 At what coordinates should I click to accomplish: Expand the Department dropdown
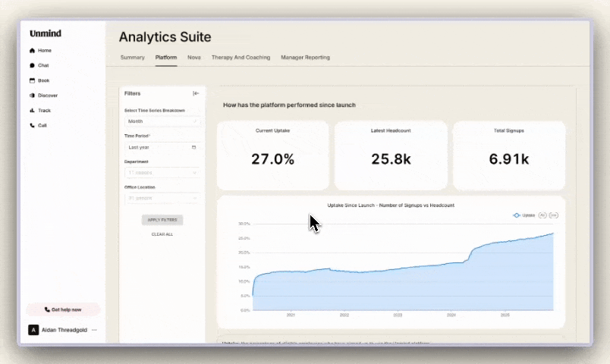click(162, 173)
